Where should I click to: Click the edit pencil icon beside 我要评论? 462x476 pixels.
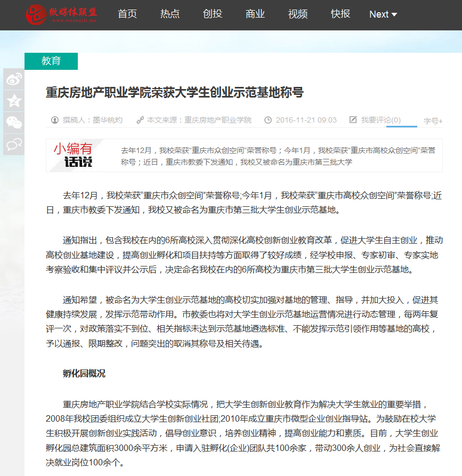tap(353, 120)
